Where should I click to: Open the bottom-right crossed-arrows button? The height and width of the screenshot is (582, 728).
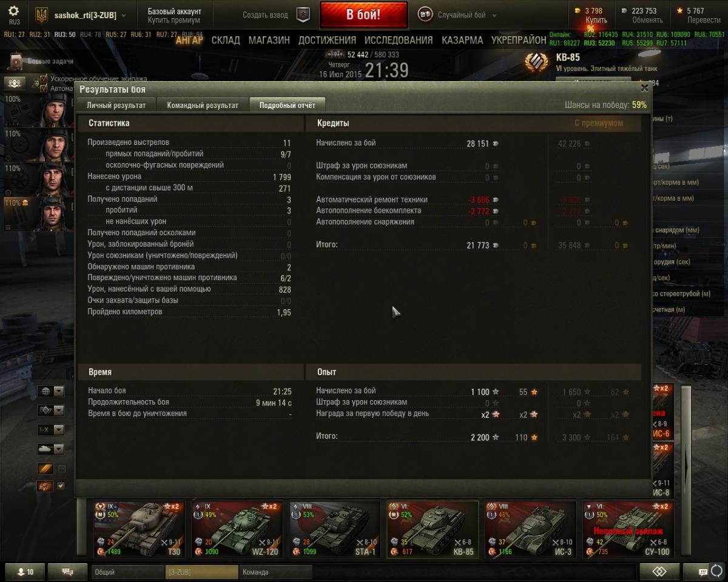click(x=659, y=572)
